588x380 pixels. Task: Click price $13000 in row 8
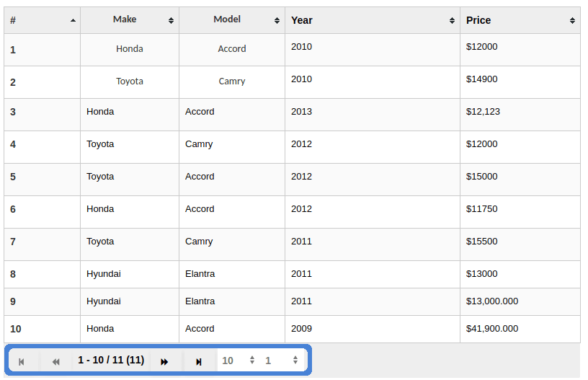click(481, 274)
